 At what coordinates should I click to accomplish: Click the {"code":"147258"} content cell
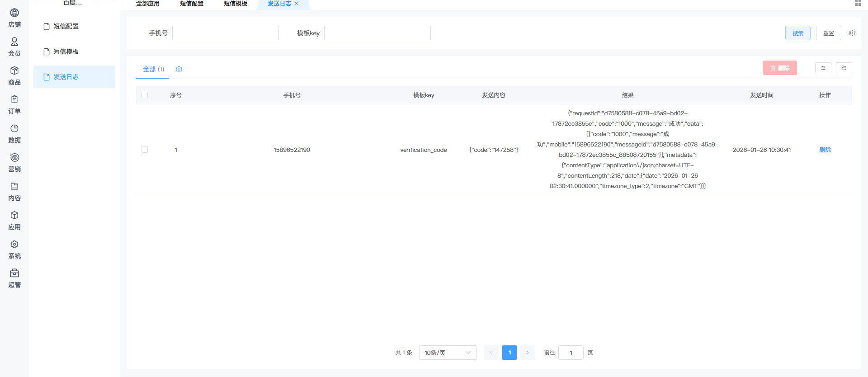tap(494, 150)
